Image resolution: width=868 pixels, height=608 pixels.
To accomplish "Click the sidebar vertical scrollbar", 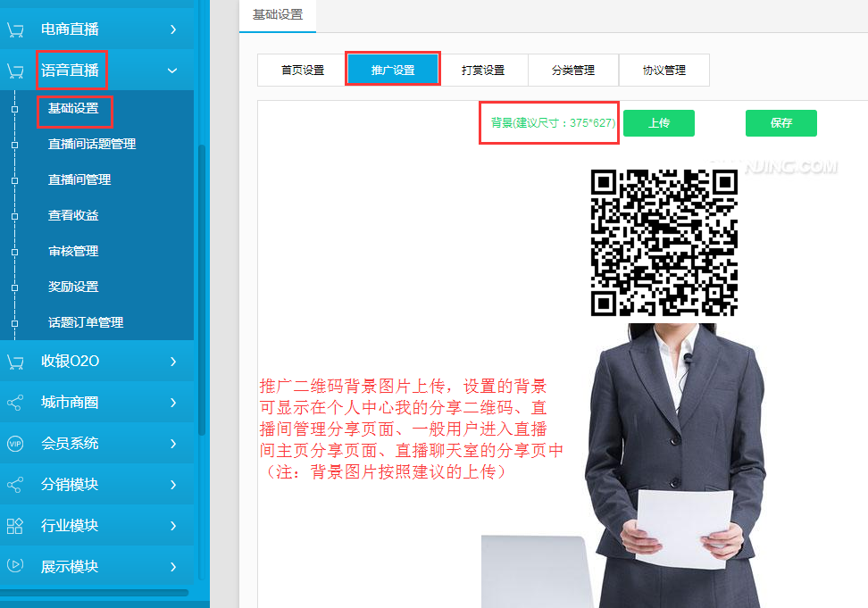I will pyautogui.click(x=202, y=290).
